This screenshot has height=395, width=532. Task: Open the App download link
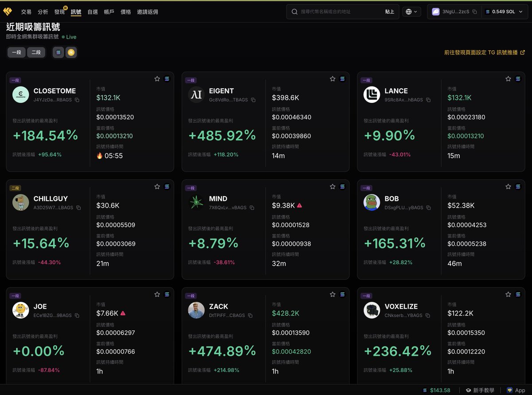tap(516, 390)
